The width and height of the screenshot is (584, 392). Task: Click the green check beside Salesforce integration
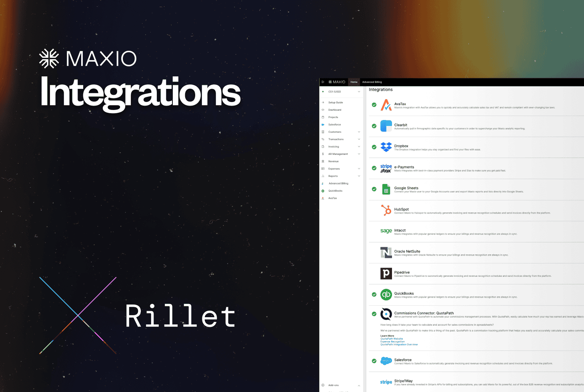tap(374, 361)
